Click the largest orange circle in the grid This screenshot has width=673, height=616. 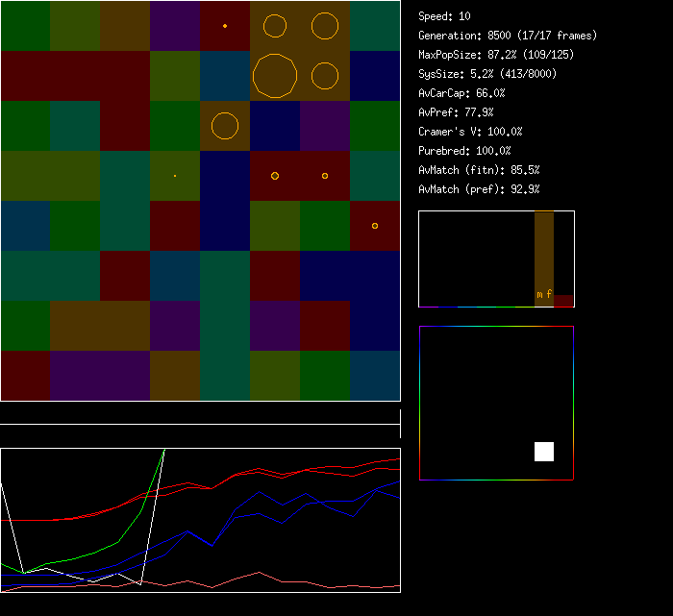point(275,75)
